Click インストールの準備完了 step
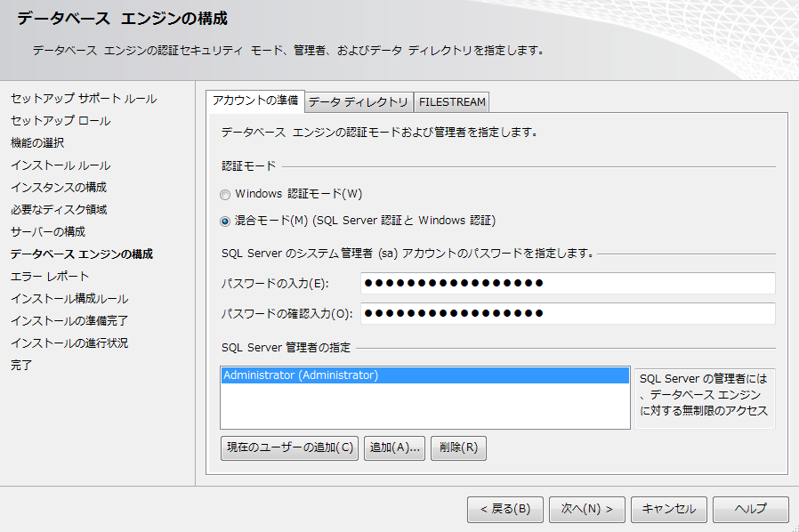The image size is (799, 532). point(69,320)
